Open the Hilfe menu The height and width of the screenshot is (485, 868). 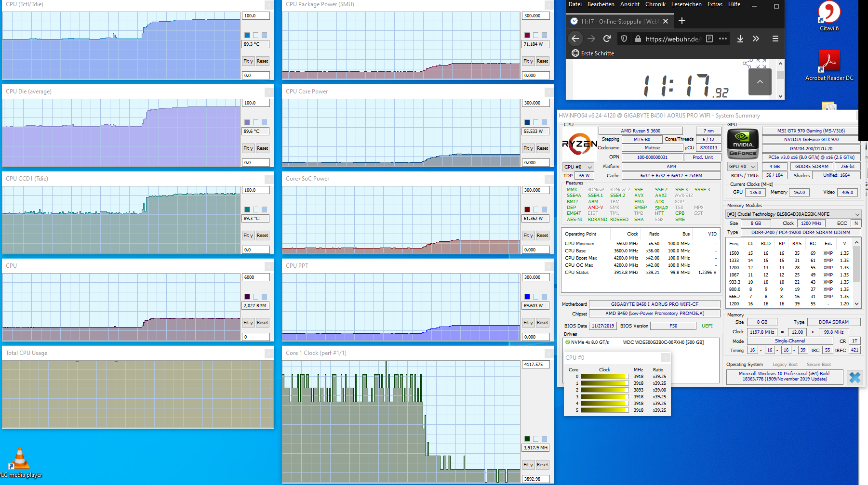[x=734, y=4]
